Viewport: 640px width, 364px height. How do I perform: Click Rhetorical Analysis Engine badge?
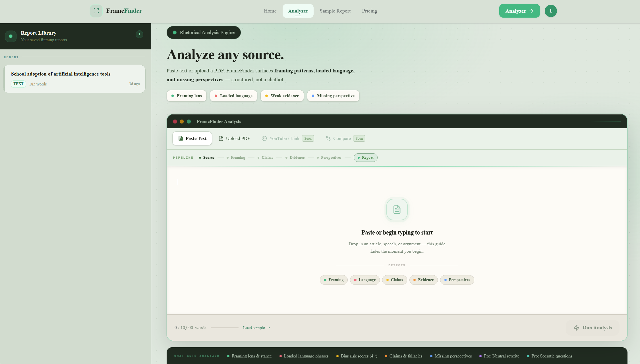tap(204, 33)
